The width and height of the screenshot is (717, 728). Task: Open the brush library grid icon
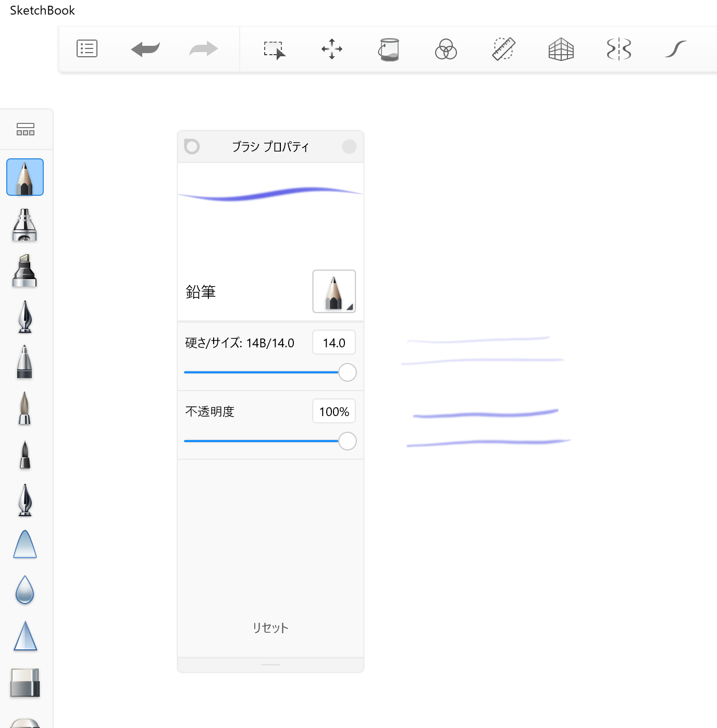[x=26, y=129]
